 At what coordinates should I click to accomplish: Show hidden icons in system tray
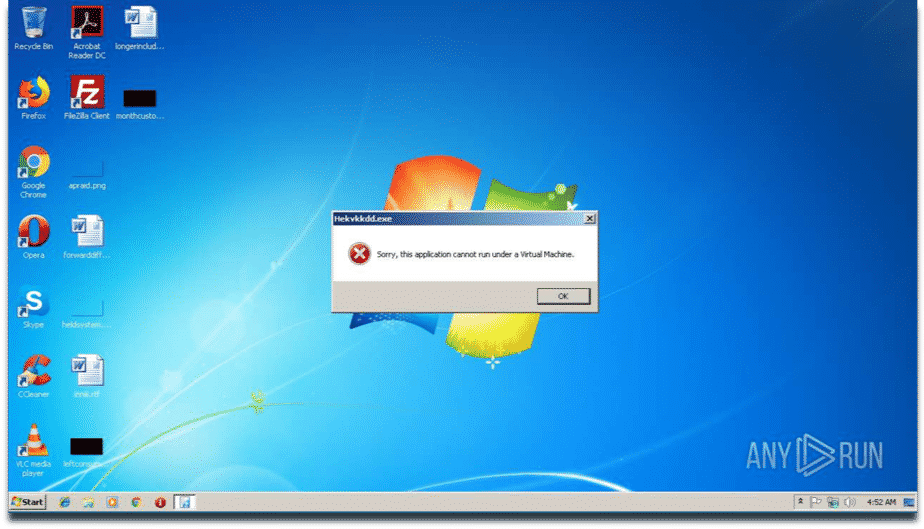tap(800, 502)
